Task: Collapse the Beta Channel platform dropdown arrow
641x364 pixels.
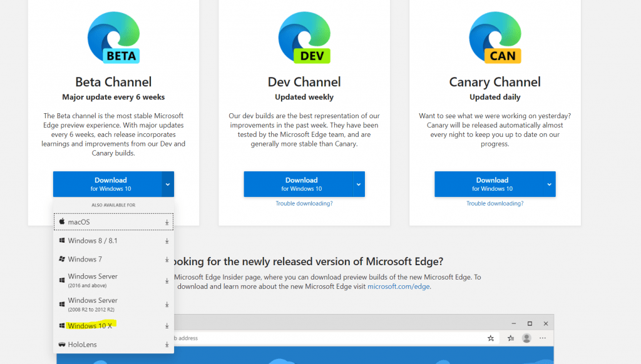Action: [x=167, y=185]
